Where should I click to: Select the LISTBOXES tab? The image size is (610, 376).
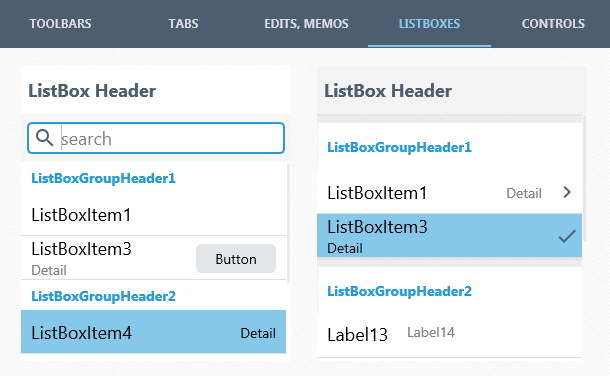pyautogui.click(x=429, y=24)
